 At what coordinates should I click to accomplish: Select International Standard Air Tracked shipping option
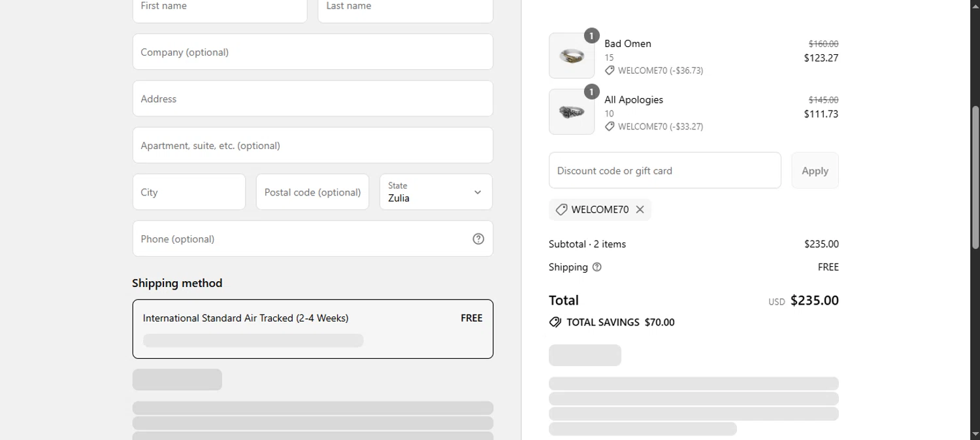pyautogui.click(x=313, y=329)
